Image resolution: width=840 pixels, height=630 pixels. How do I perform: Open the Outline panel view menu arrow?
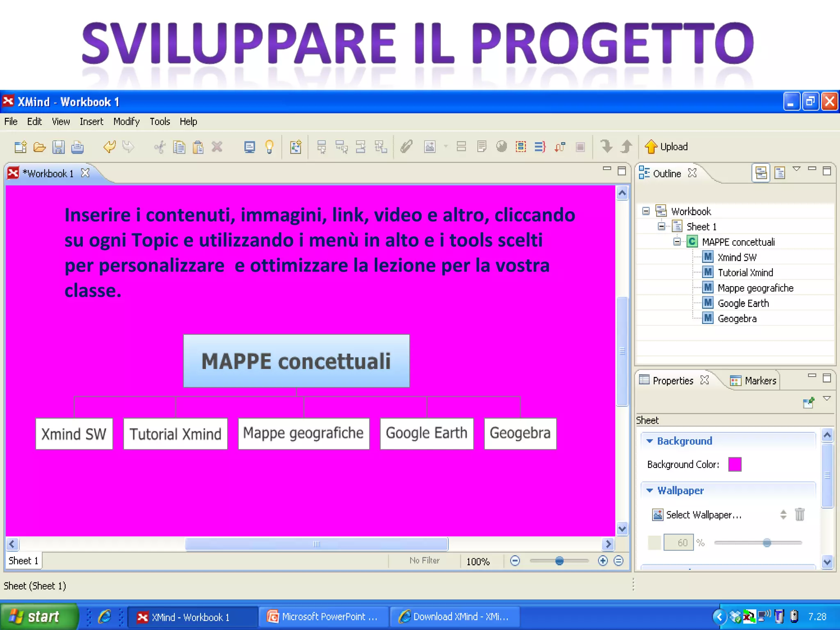(797, 169)
